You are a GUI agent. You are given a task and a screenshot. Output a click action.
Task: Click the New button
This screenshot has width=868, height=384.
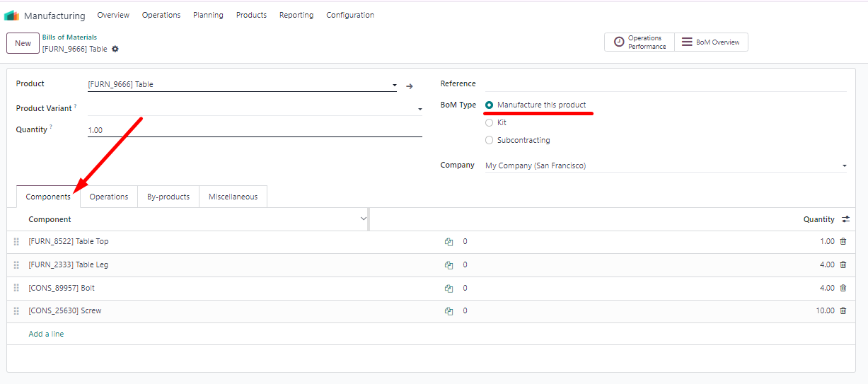[23, 43]
